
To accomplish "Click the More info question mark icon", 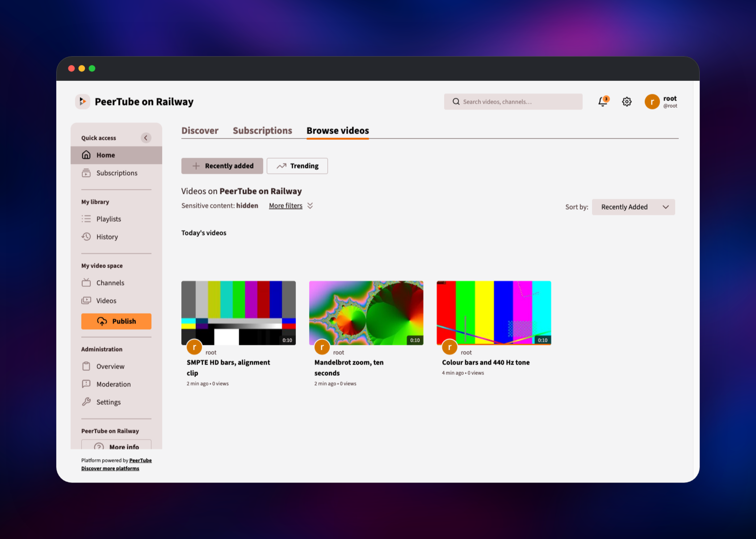I will (99, 446).
